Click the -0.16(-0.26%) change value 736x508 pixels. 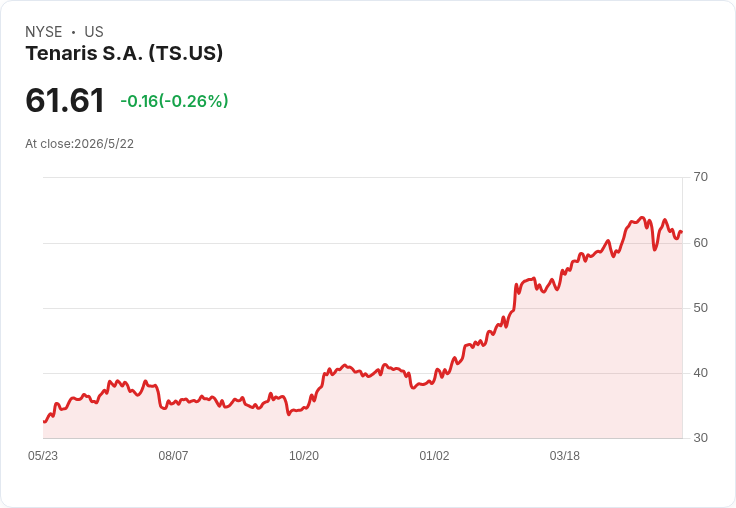point(174,101)
